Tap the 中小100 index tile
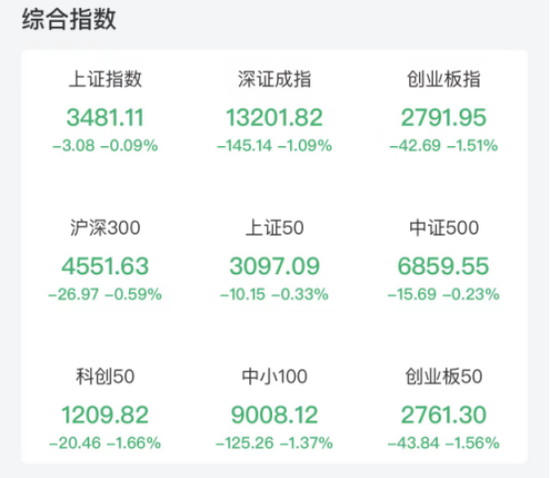The width and height of the screenshot is (550, 478). (274, 409)
